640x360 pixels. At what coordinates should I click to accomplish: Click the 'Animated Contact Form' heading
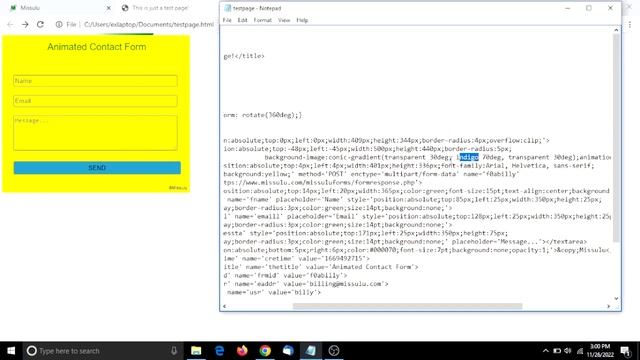pyautogui.click(x=96, y=47)
